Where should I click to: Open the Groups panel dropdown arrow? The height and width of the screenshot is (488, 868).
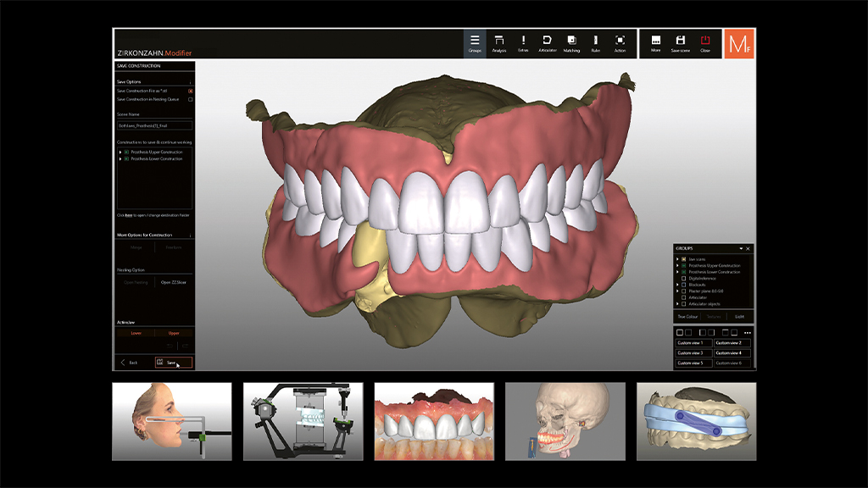point(741,248)
